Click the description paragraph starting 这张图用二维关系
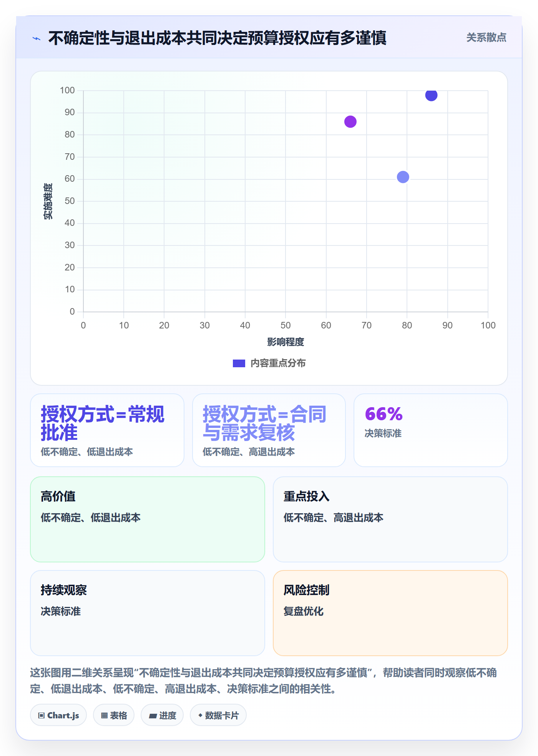Screen dimensions: 538x756 (264, 681)
